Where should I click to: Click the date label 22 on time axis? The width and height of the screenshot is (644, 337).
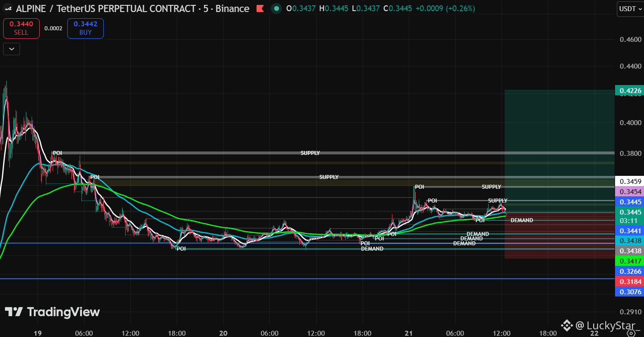point(594,333)
